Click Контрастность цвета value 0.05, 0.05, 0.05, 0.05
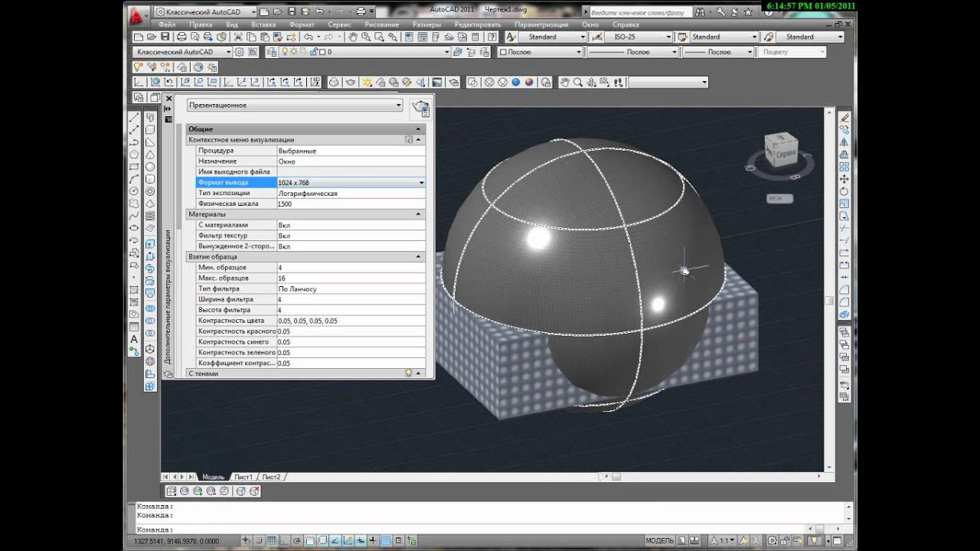 [351, 321]
